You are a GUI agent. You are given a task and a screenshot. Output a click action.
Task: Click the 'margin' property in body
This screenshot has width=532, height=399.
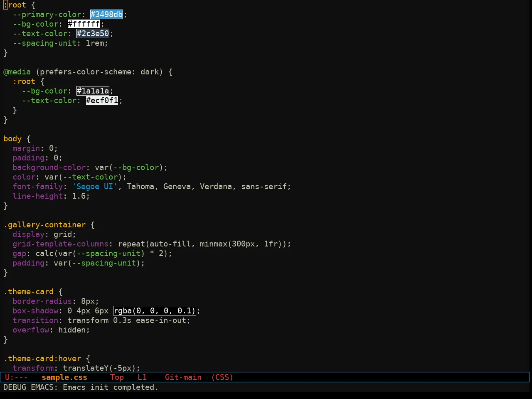click(26, 148)
